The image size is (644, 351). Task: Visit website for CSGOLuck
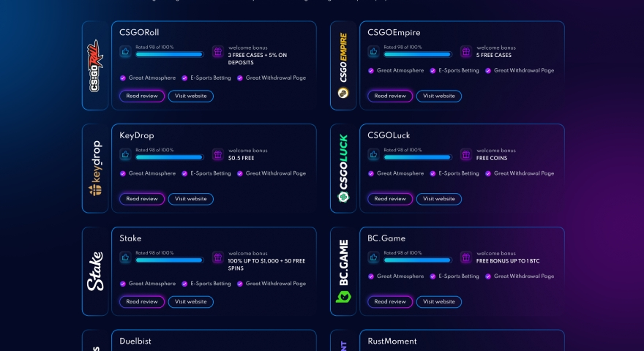coord(438,199)
